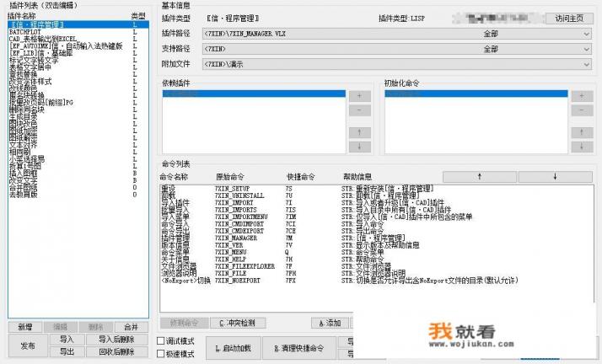This screenshot has width=602, height=364.
Task: Click the 编辑 button
Action: coord(60,327)
